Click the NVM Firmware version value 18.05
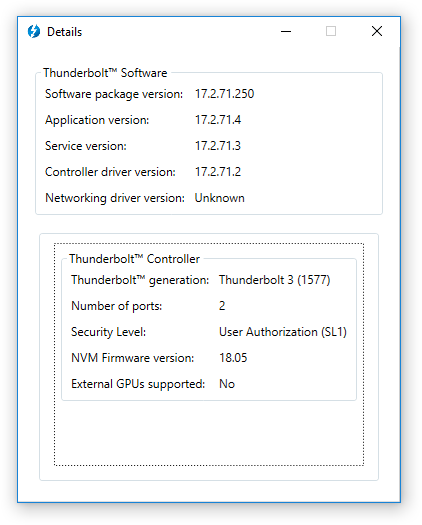This screenshot has height=525, width=422. (233, 358)
